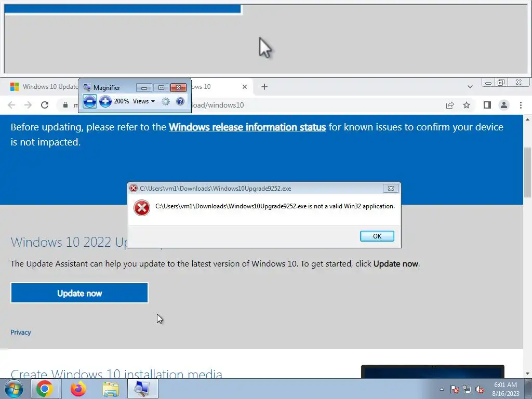The width and height of the screenshot is (532, 399).
Task: Click network tray icon
Action: coord(467,390)
